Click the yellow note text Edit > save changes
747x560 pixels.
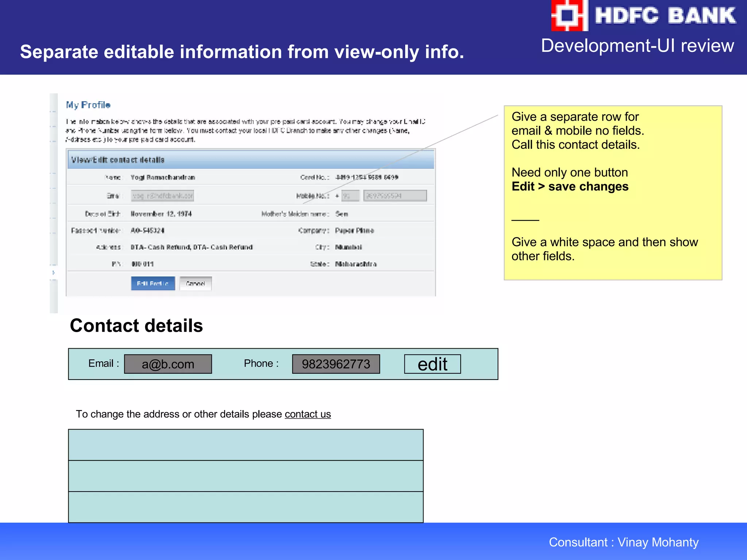[570, 186]
